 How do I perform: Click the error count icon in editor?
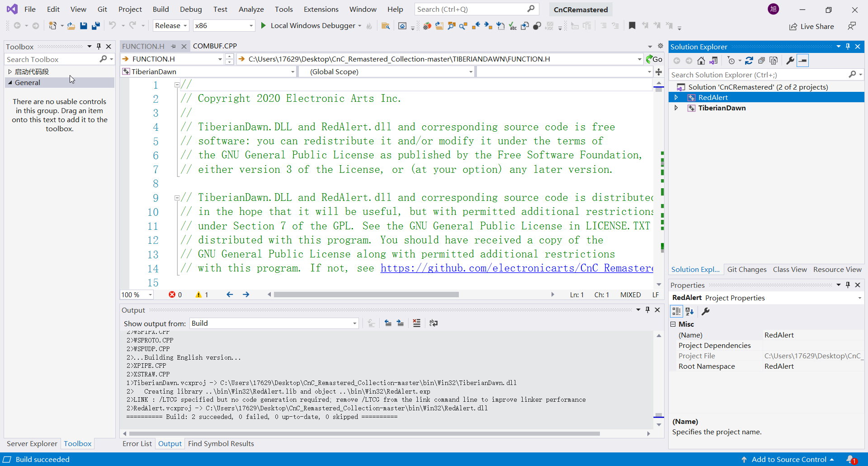pyautogui.click(x=172, y=295)
